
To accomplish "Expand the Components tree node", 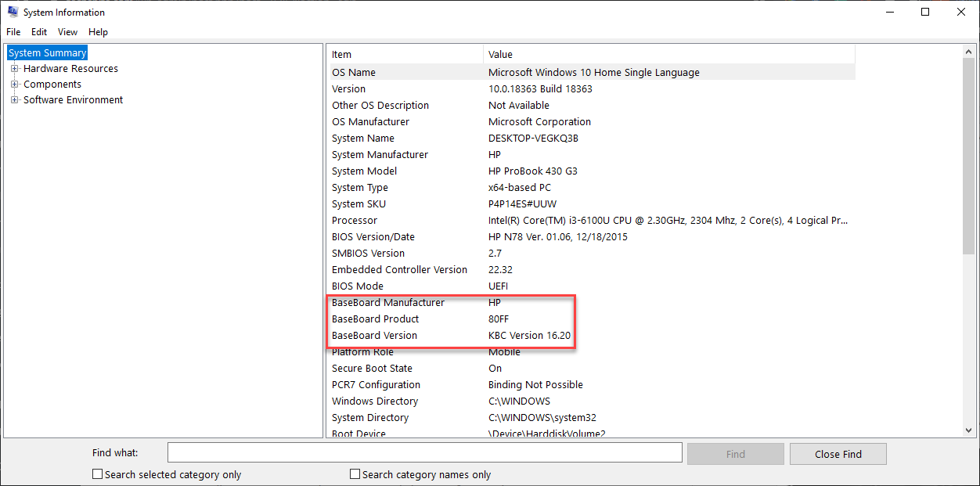I will tap(14, 85).
